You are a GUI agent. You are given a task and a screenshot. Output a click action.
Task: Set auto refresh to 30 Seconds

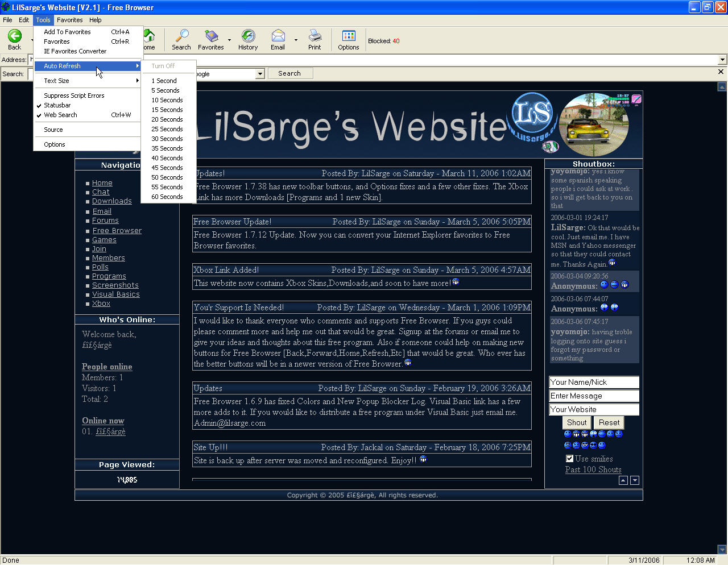click(x=168, y=139)
